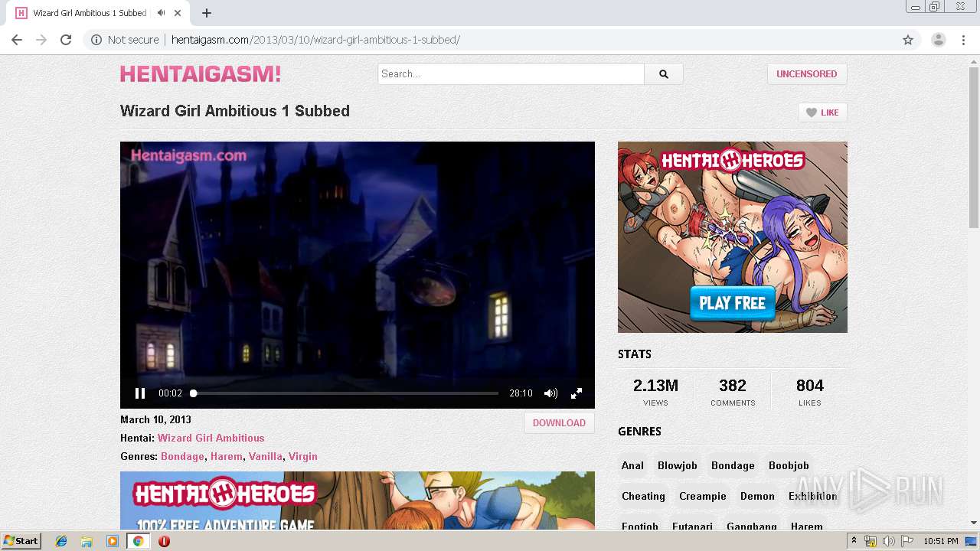The image size is (980, 551).
Task: Click the tray Action Center flag icon
Action: [907, 541]
